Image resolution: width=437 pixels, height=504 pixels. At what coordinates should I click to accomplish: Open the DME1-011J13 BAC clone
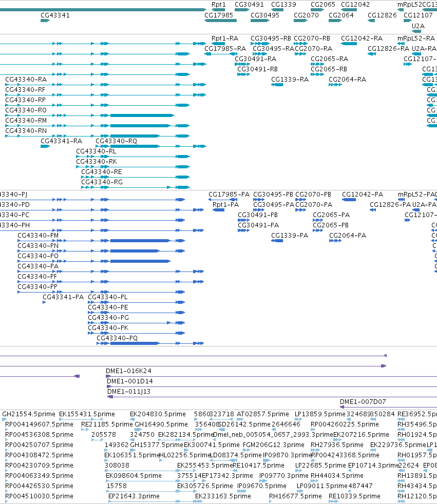coord(129,392)
